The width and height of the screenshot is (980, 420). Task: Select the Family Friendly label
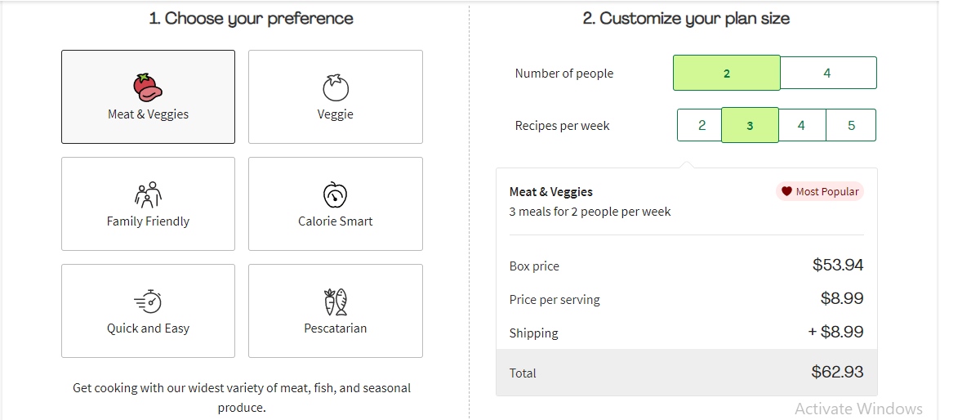click(148, 221)
